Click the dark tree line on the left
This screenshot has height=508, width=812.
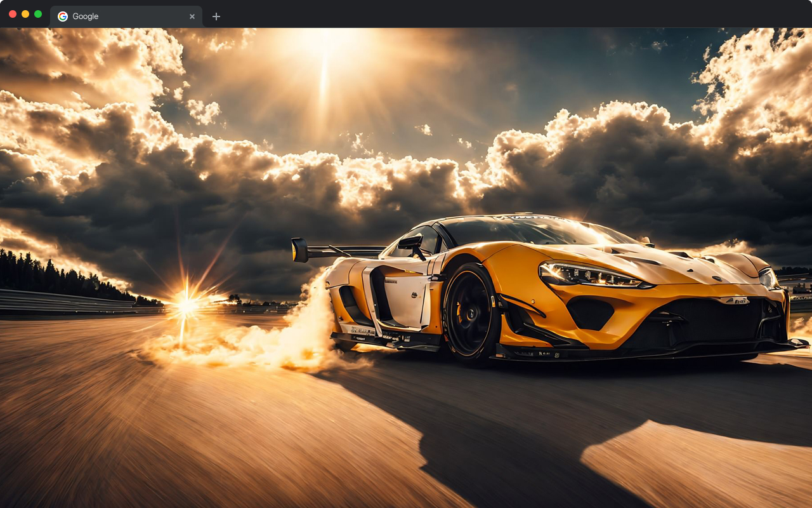point(51,273)
